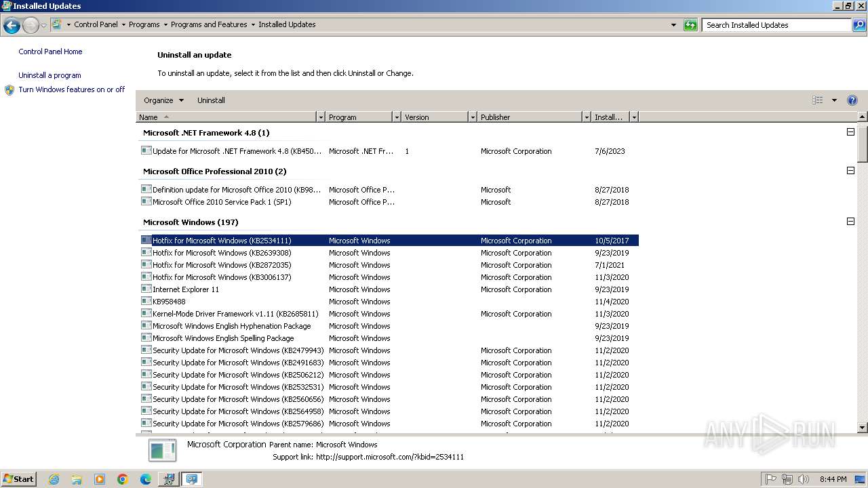This screenshot has width=868, height=488.
Task: Change the view with the views icon
Action: 818,100
